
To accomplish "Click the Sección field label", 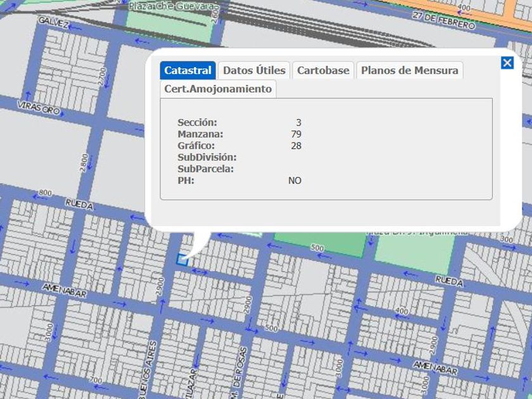I will coord(197,122).
